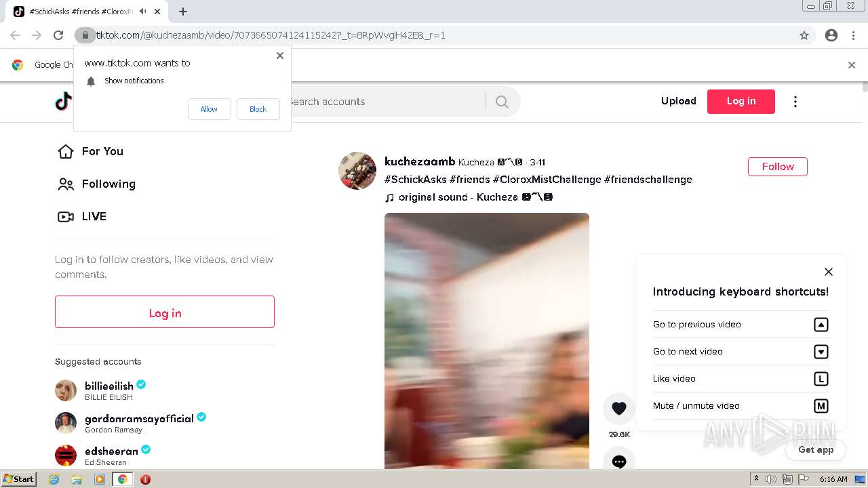868x488 pixels.
Task: Click the site lock icon
Action: point(85,35)
